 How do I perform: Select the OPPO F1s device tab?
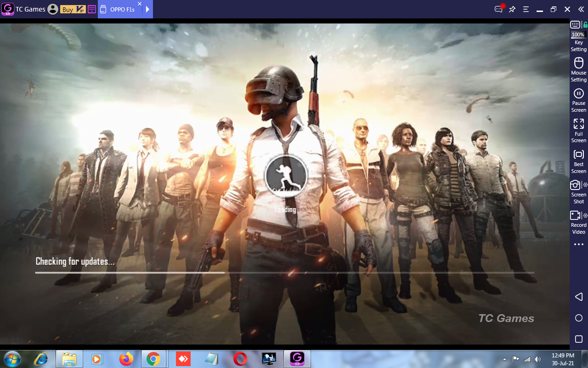coord(120,9)
